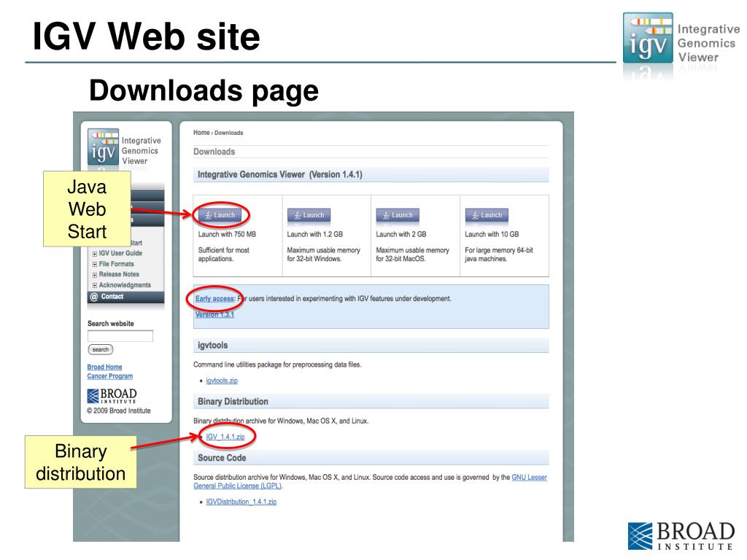Click the Home breadcrumb link
Screen dimensions: 747x560
tap(201, 133)
